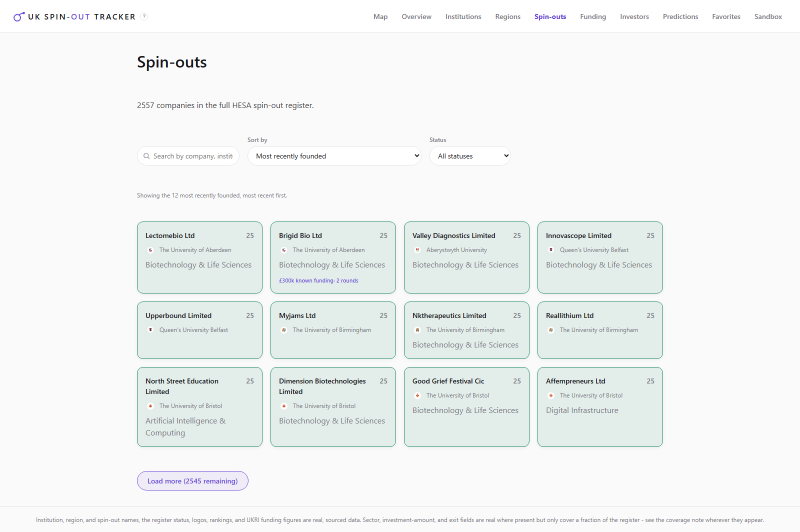The image size is (800, 532).
Task: Click the Birmingham crest on Nktherapeutics card
Action: [x=417, y=330]
